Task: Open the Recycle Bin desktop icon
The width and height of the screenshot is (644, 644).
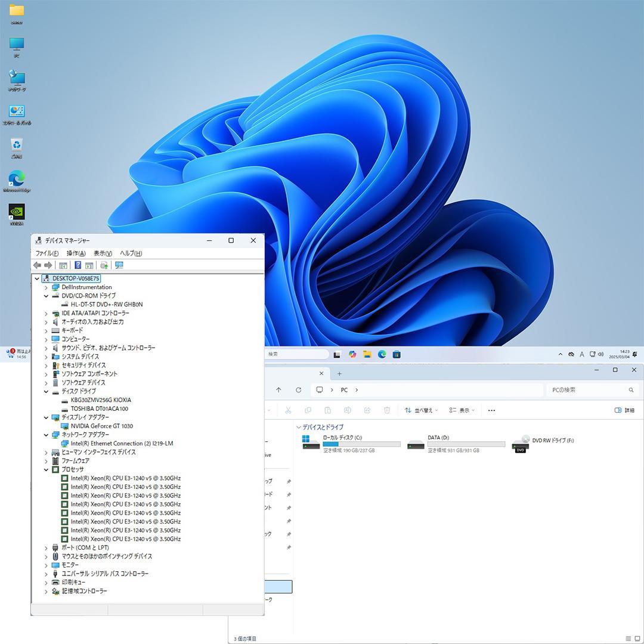Action: pyautogui.click(x=17, y=145)
